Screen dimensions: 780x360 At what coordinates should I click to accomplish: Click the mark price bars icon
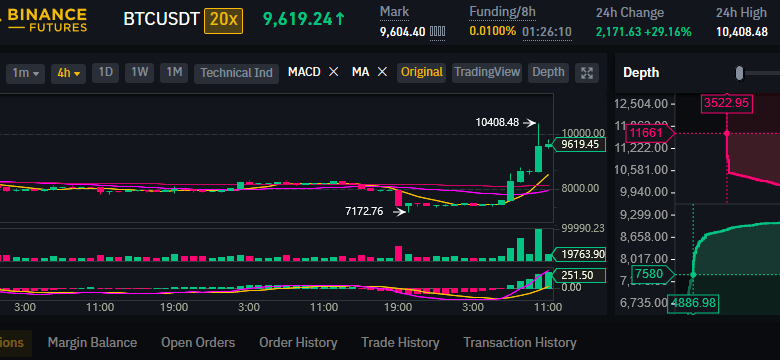click(437, 32)
